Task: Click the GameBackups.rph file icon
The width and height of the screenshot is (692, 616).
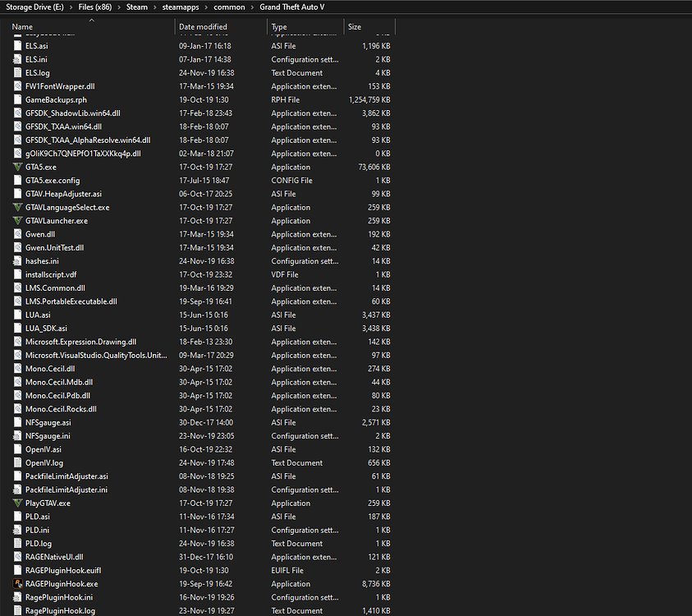Action: pyautogui.click(x=18, y=99)
